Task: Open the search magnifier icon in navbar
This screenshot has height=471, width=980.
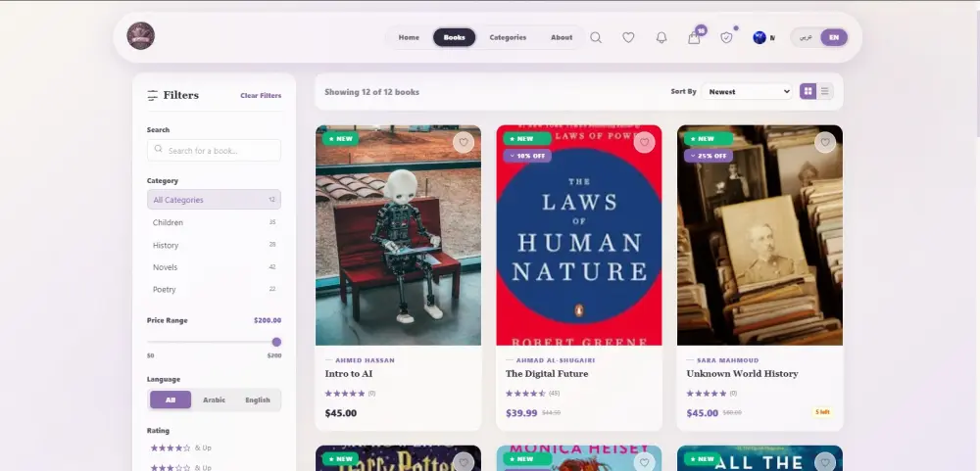Action: [x=596, y=37]
